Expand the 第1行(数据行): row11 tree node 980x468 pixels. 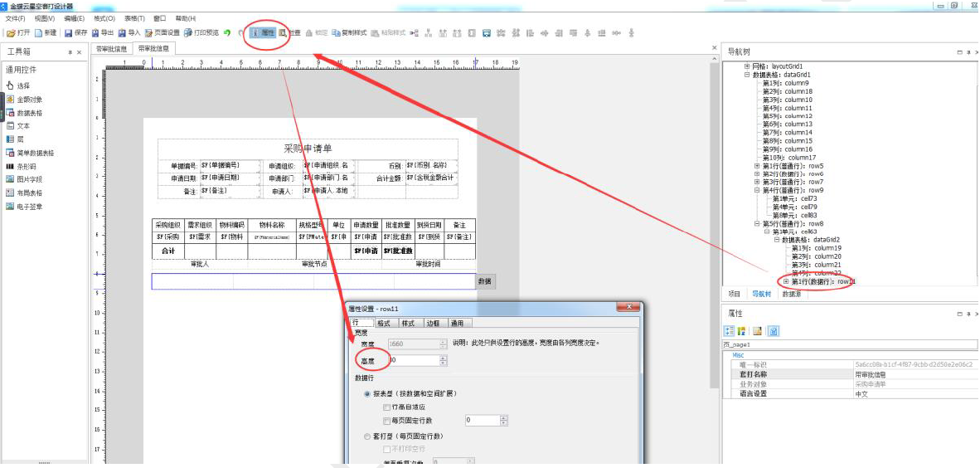coord(785,282)
